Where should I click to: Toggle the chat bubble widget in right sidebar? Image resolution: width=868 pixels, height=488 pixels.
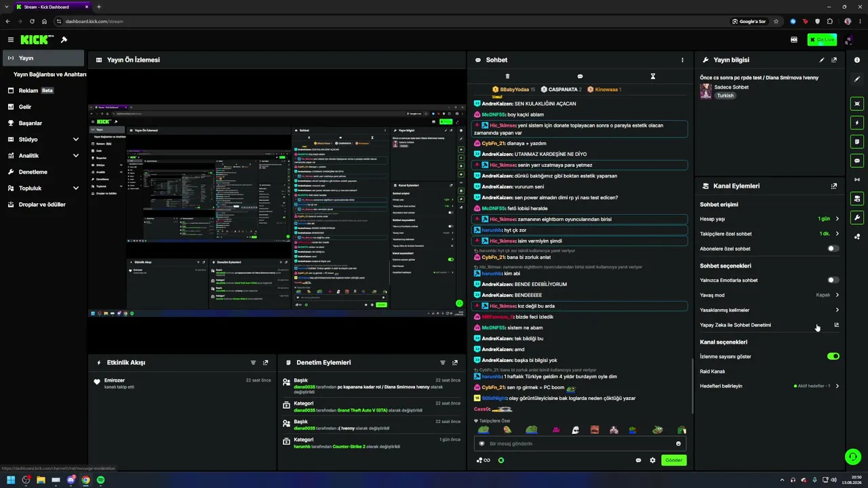[x=857, y=161]
